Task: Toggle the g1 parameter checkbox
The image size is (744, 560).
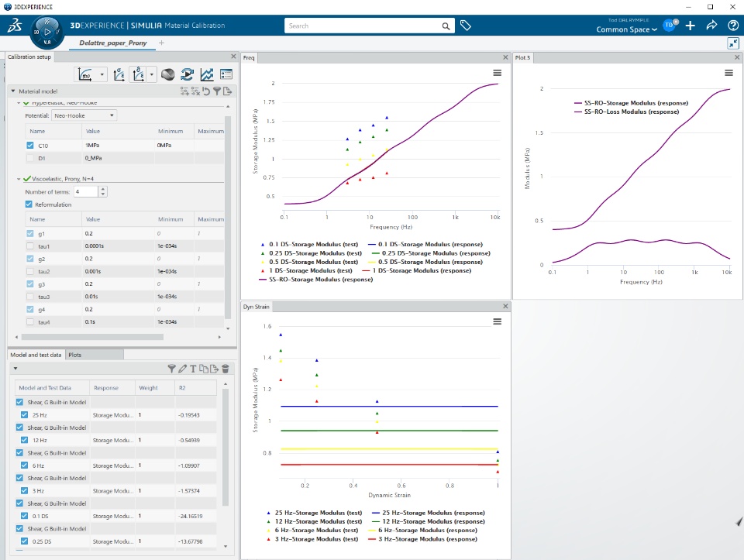Action: (30, 233)
